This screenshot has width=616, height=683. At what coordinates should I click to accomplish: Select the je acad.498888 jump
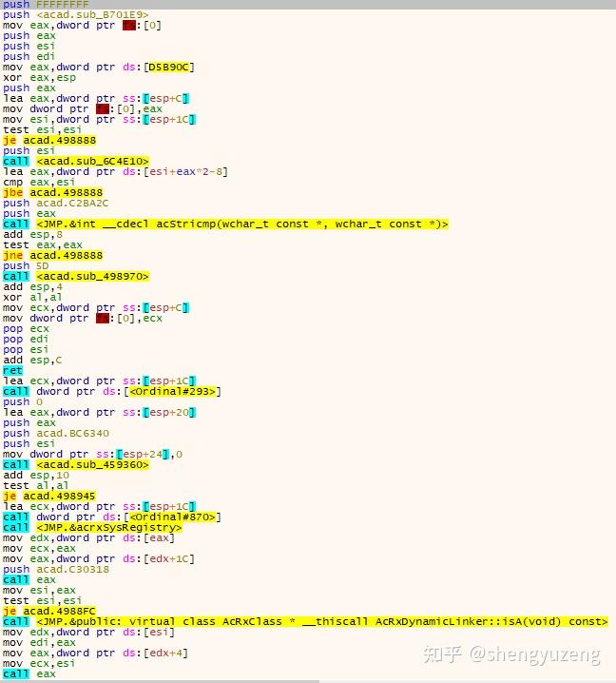(49, 140)
